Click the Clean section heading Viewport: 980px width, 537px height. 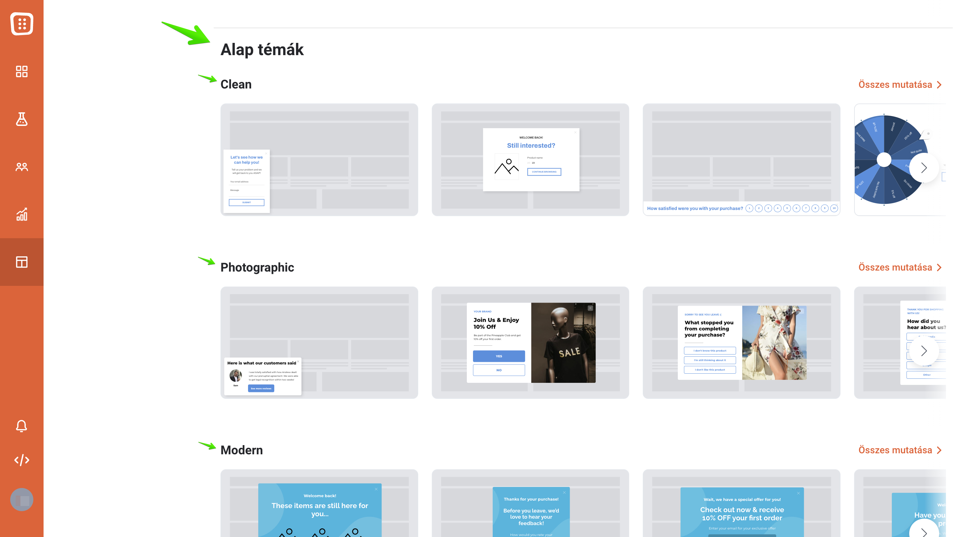(236, 84)
